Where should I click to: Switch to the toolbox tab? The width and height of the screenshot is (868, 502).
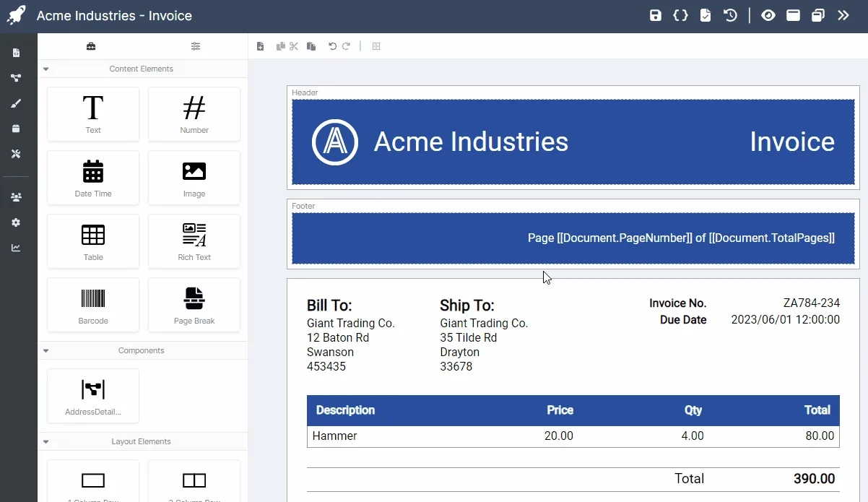point(91,46)
